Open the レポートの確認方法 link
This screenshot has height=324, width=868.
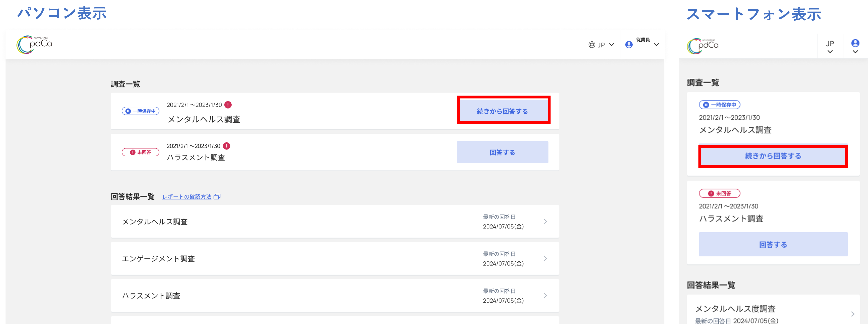187,197
